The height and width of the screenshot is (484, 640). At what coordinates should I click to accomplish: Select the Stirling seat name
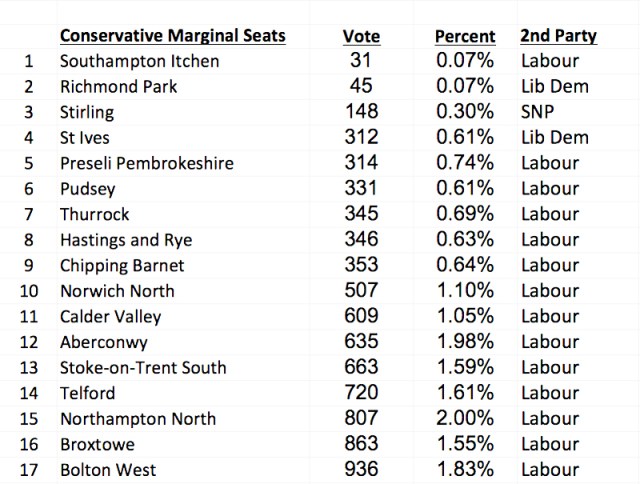coord(87,112)
